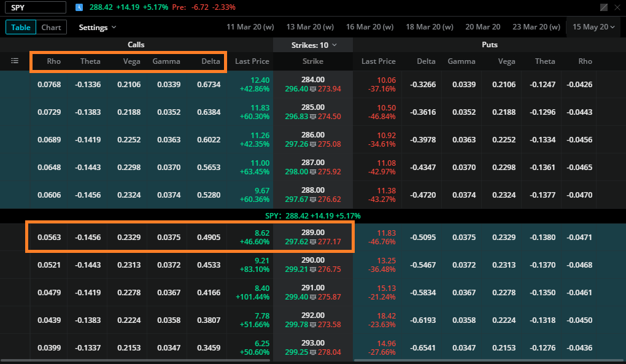Click the breakeven scale icon for strike 290.00
The image size is (626, 364).
(x=313, y=269)
